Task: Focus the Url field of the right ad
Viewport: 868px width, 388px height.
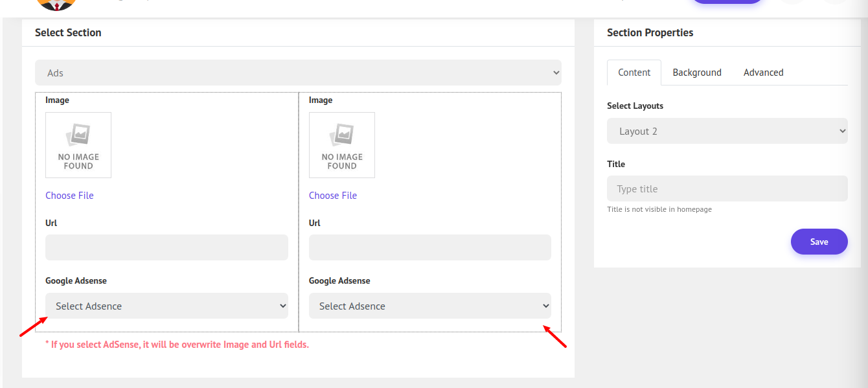Action: coord(430,247)
